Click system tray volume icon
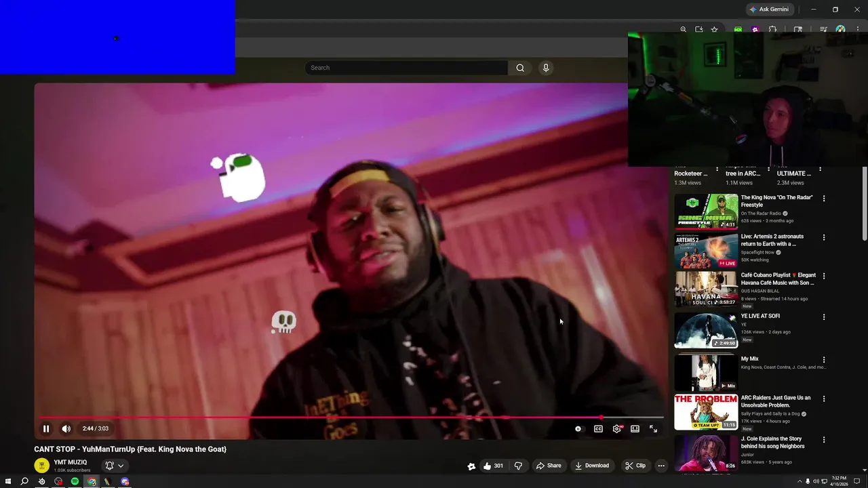The width and height of the screenshot is (868, 488). click(816, 481)
